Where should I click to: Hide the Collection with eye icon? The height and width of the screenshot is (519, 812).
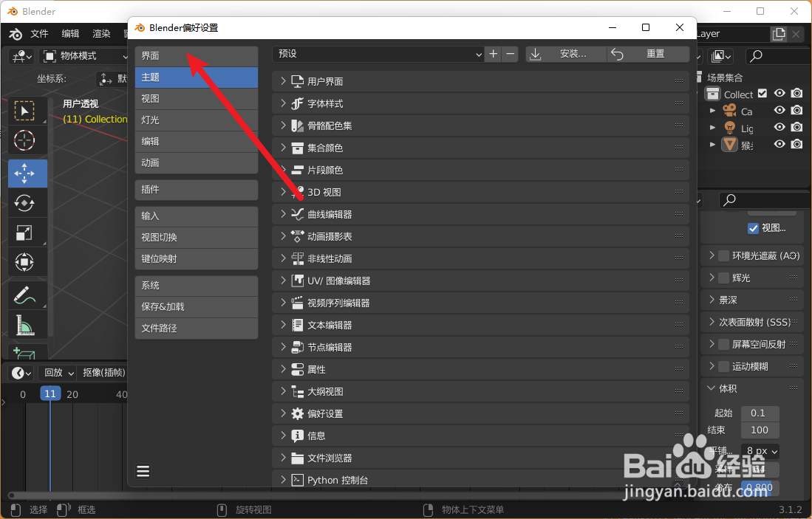779,93
